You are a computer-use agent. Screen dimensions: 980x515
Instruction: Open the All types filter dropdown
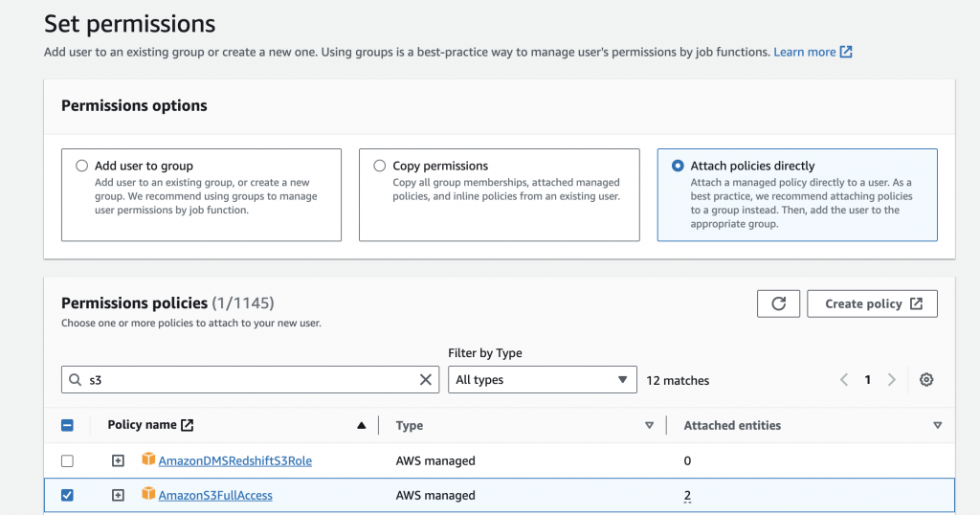point(542,380)
